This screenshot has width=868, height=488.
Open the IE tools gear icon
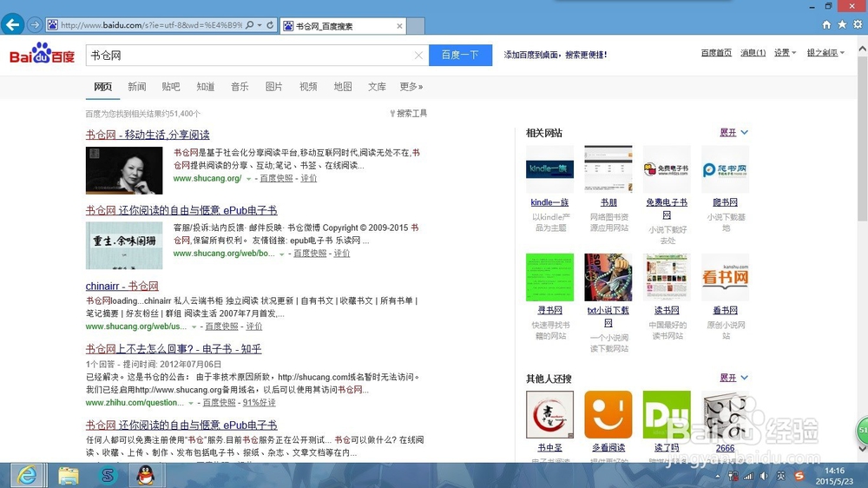(858, 24)
